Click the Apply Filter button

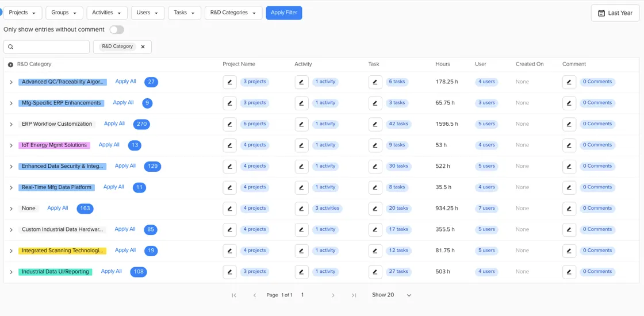(284, 13)
